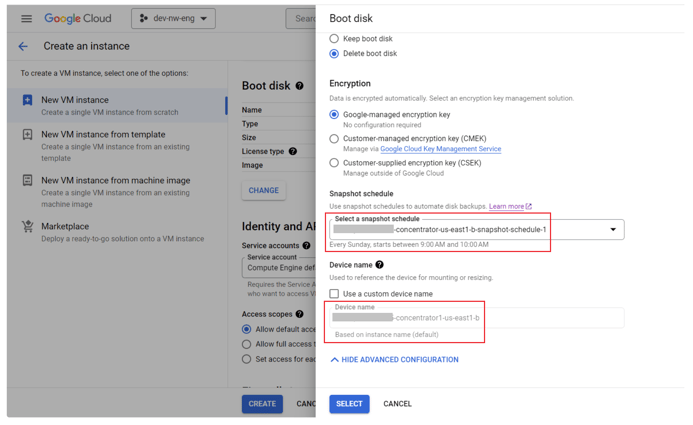Enable Use a custom device name

(334, 294)
